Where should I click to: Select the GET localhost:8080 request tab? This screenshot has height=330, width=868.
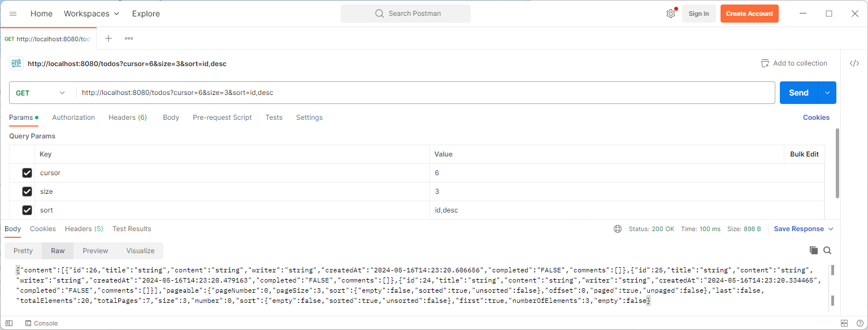pyautogui.click(x=48, y=39)
